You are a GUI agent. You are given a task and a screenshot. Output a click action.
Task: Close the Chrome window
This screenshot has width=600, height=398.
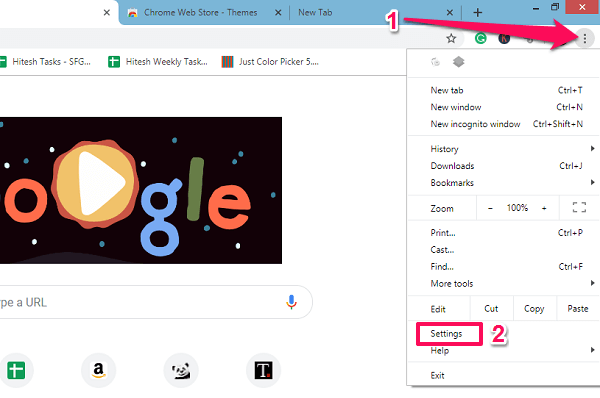click(x=582, y=7)
